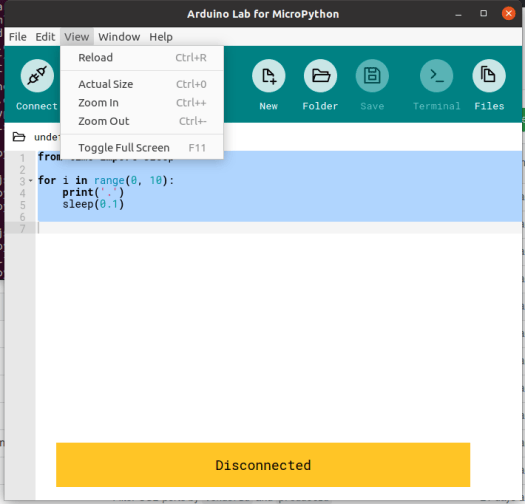This screenshot has height=504, width=525.
Task: Click line number 5 in gutter
Action: coord(22,205)
